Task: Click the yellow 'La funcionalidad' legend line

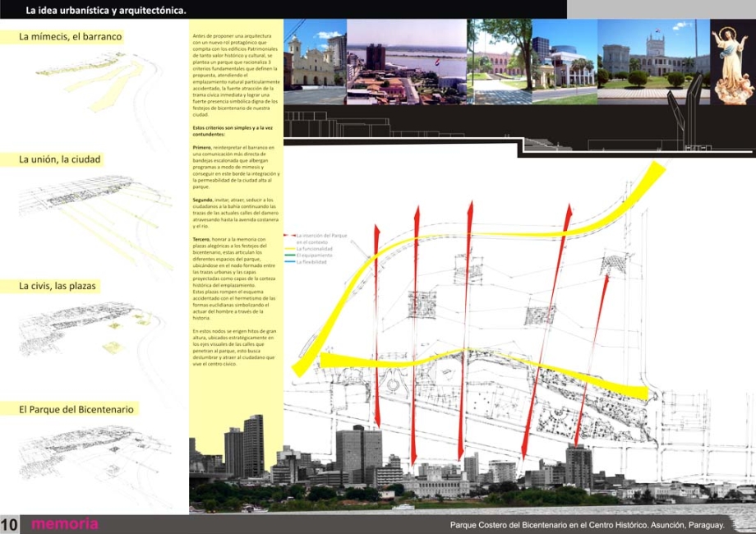Action: pyautogui.click(x=289, y=248)
